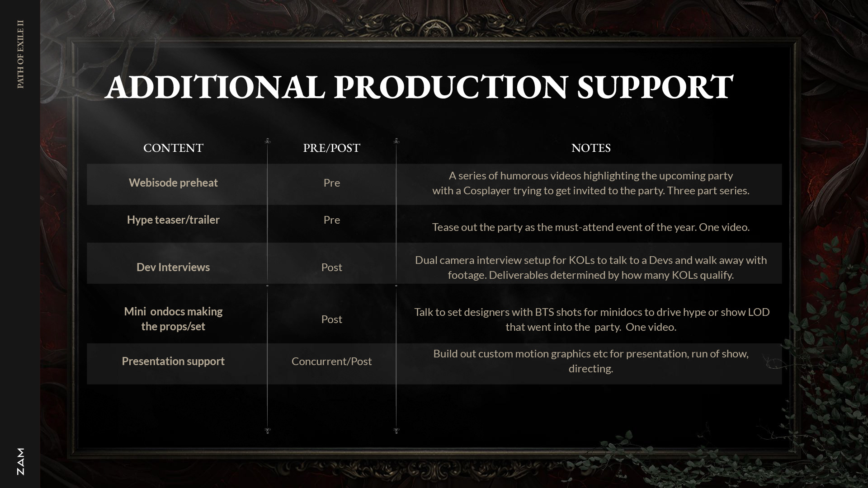Click the ornament atop the second column divider
The width and height of the screenshot is (868, 488).
396,141
